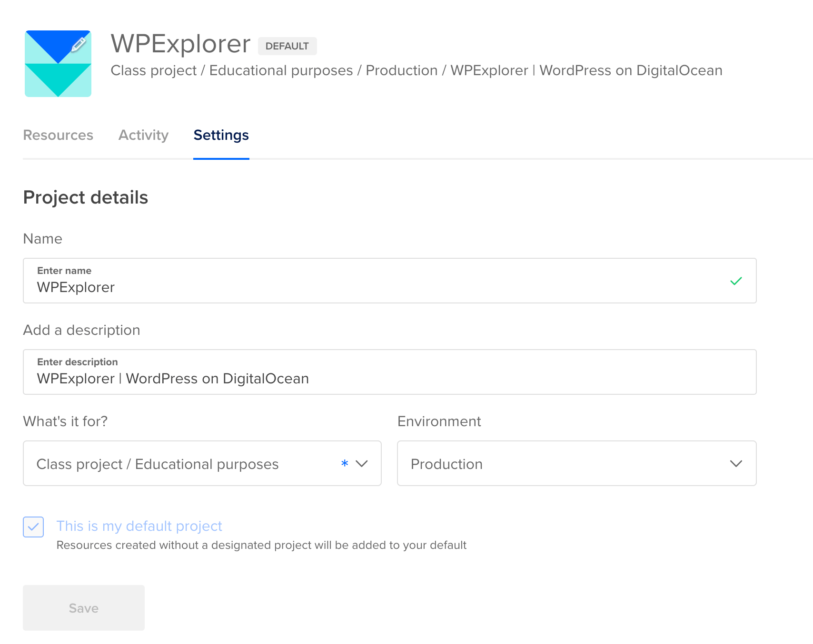Click the 'This is my default project' label
The height and width of the screenshot is (644, 813).
pyautogui.click(x=139, y=526)
